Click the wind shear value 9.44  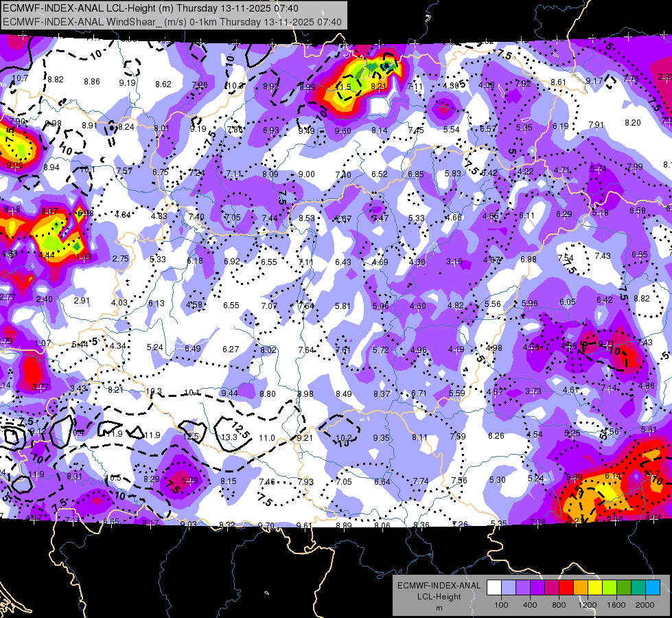tap(229, 393)
